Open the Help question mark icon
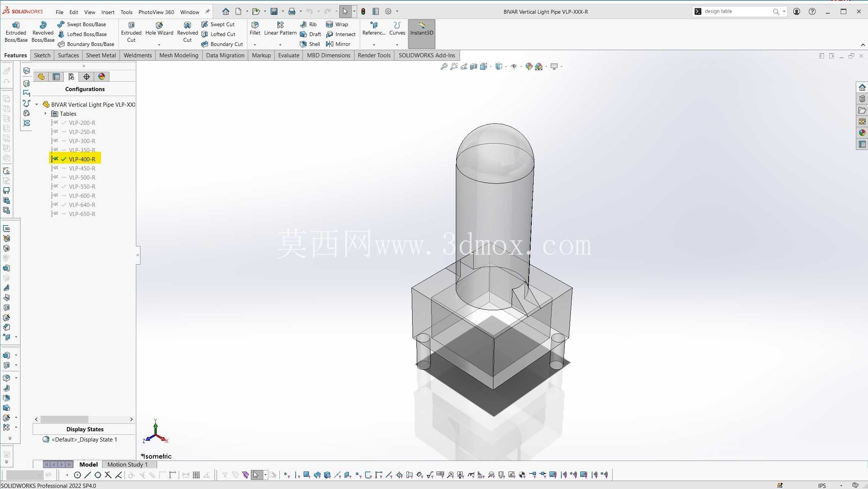The height and width of the screenshot is (489, 868). [x=812, y=11]
